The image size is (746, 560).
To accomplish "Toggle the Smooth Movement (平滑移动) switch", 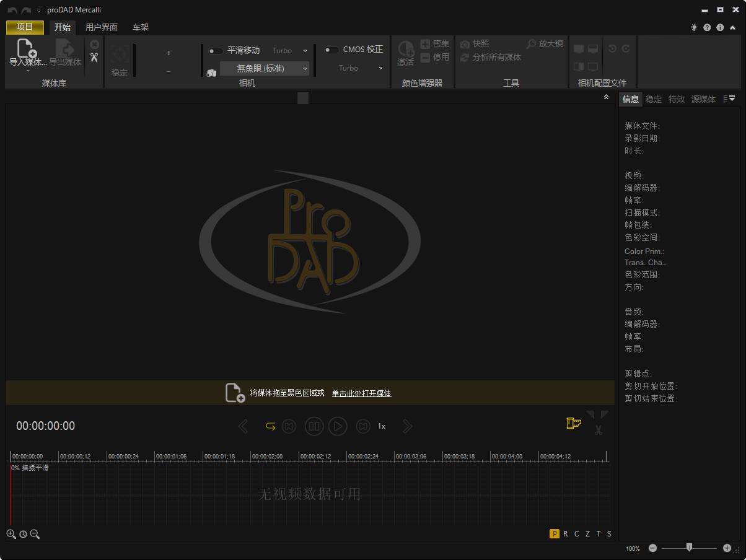I will point(216,51).
